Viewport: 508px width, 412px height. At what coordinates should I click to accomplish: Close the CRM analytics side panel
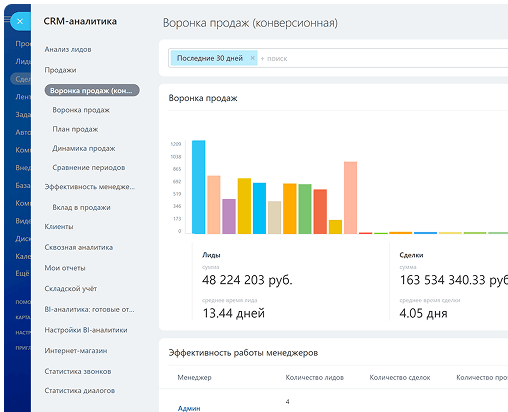(x=20, y=21)
